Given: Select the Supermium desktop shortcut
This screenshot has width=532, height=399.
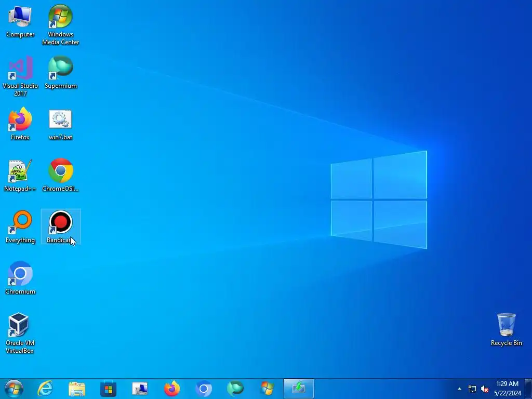Looking at the screenshot, I should [60, 73].
